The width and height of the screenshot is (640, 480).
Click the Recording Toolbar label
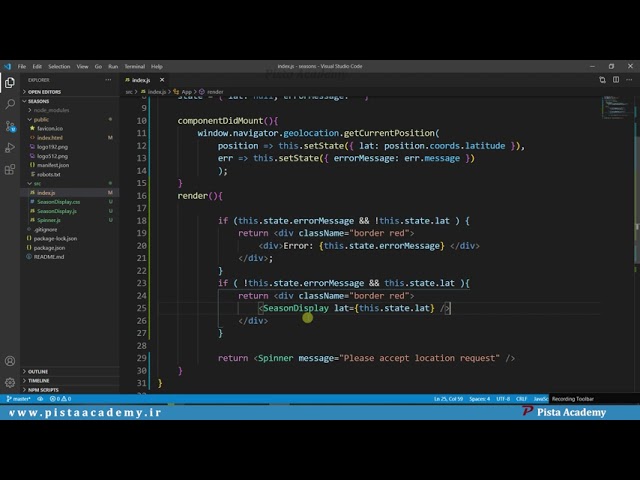tap(573, 399)
